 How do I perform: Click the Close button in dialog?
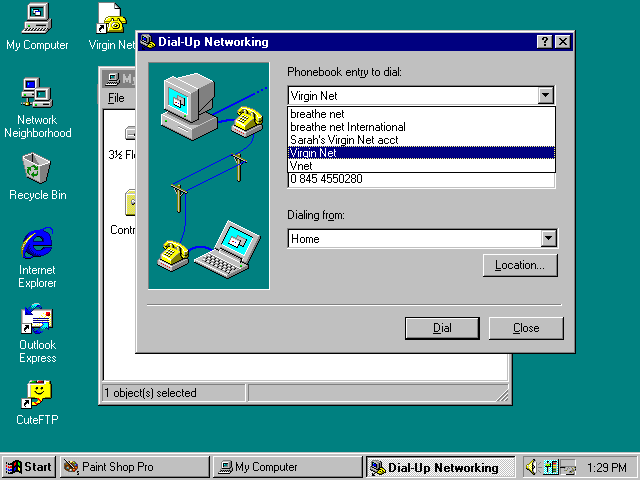pyautogui.click(x=526, y=328)
